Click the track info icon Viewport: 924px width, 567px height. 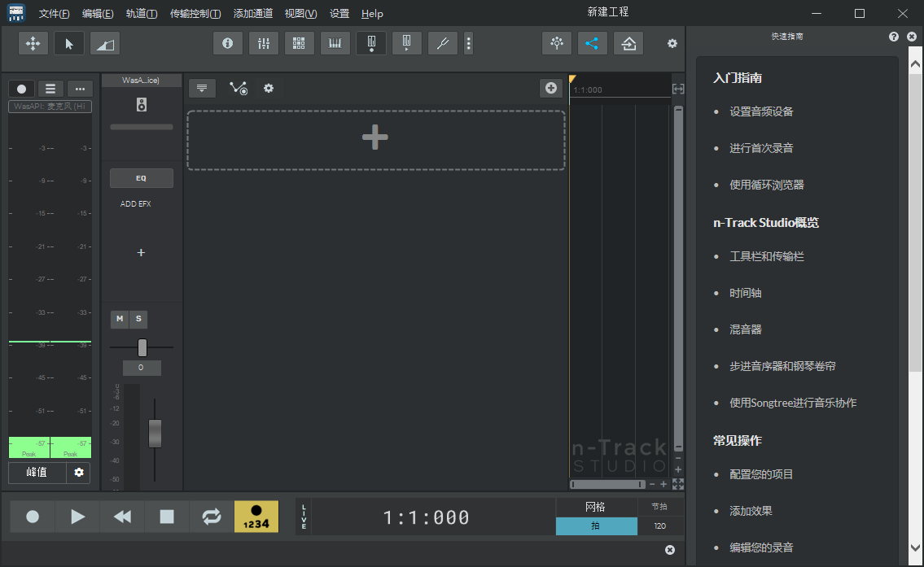(227, 43)
